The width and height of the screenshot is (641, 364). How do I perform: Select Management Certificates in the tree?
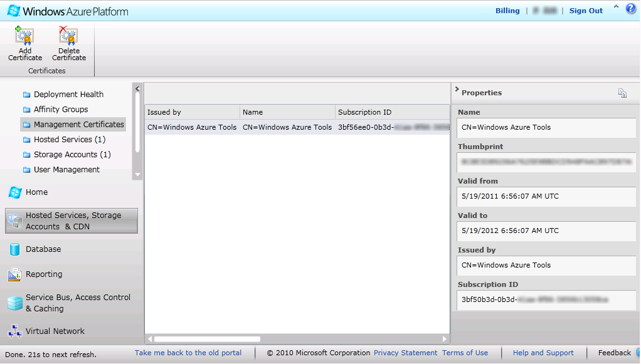(79, 124)
